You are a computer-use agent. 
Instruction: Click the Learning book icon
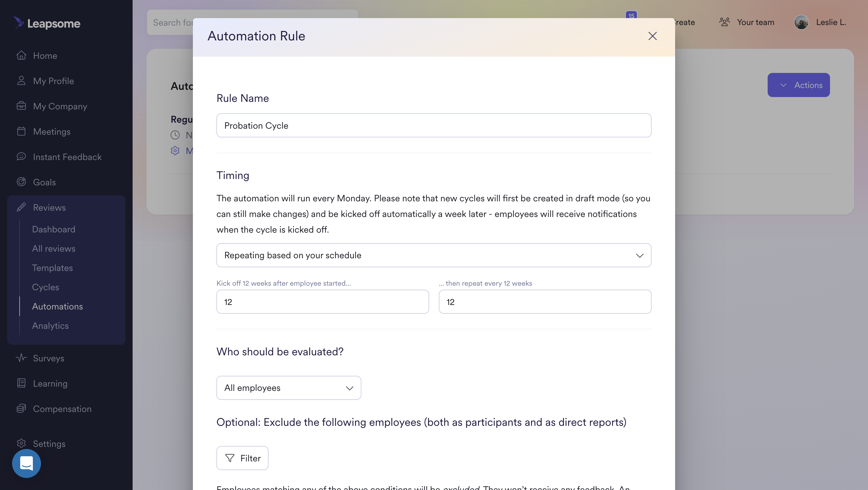point(21,383)
